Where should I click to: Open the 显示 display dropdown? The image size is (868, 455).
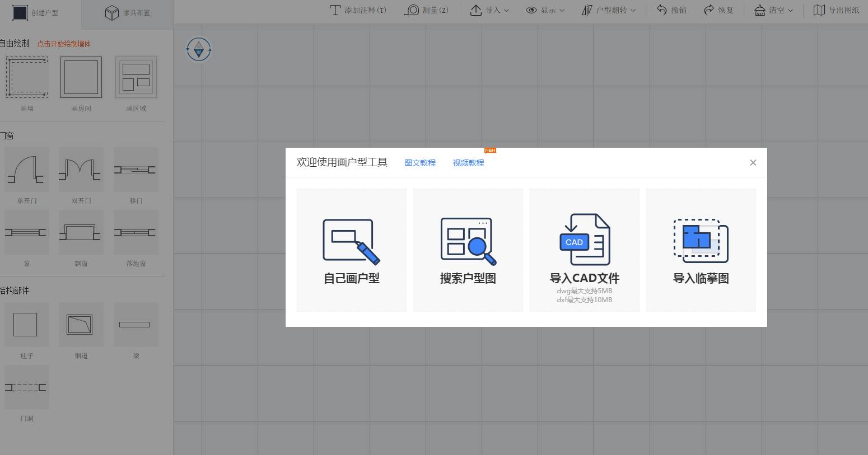pyautogui.click(x=545, y=10)
